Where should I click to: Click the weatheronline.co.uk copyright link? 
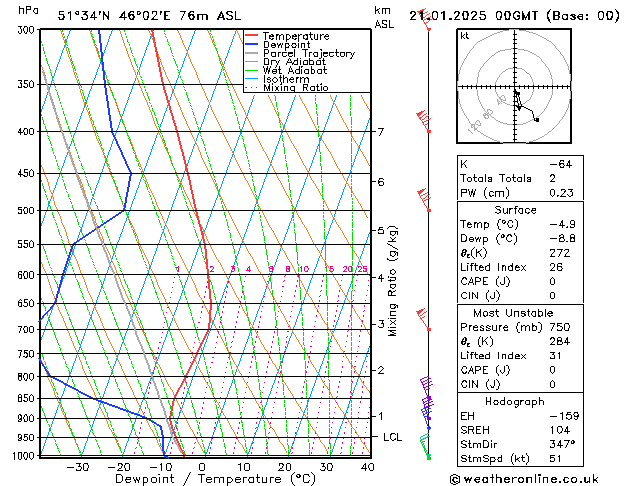(x=524, y=479)
